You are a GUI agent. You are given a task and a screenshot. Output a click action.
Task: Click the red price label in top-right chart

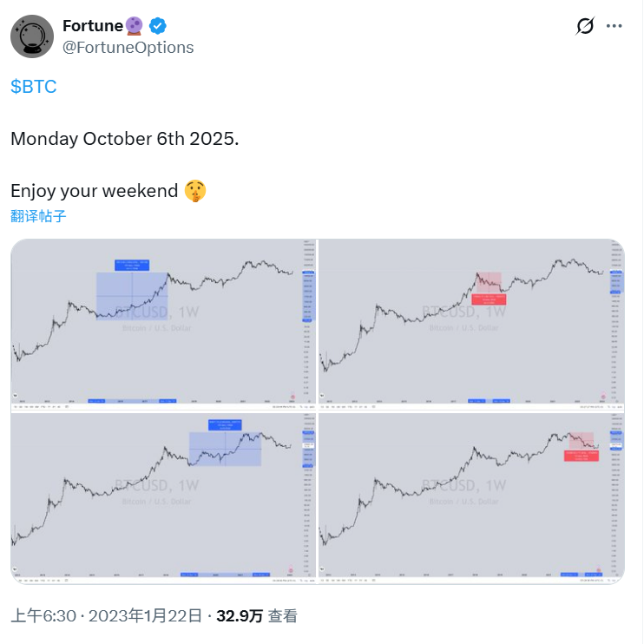point(489,299)
